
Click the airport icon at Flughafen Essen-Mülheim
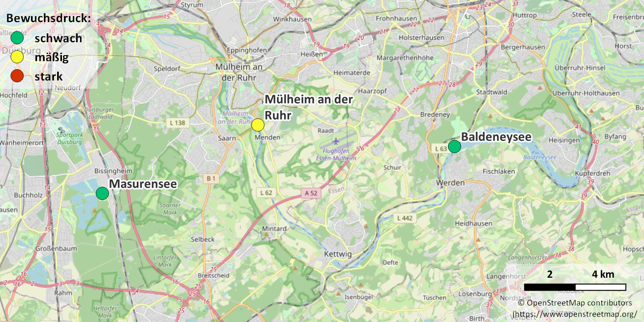pyautogui.click(x=336, y=141)
